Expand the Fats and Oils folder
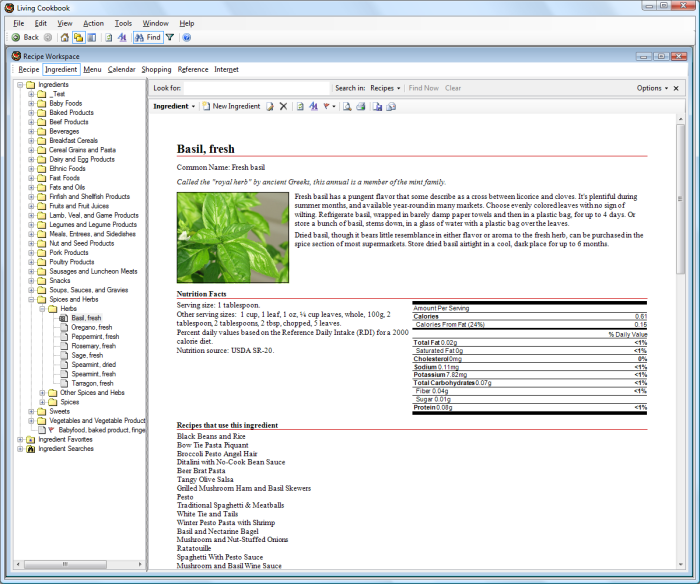Image resolution: width=700 pixels, height=584 pixels. pyautogui.click(x=31, y=188)
